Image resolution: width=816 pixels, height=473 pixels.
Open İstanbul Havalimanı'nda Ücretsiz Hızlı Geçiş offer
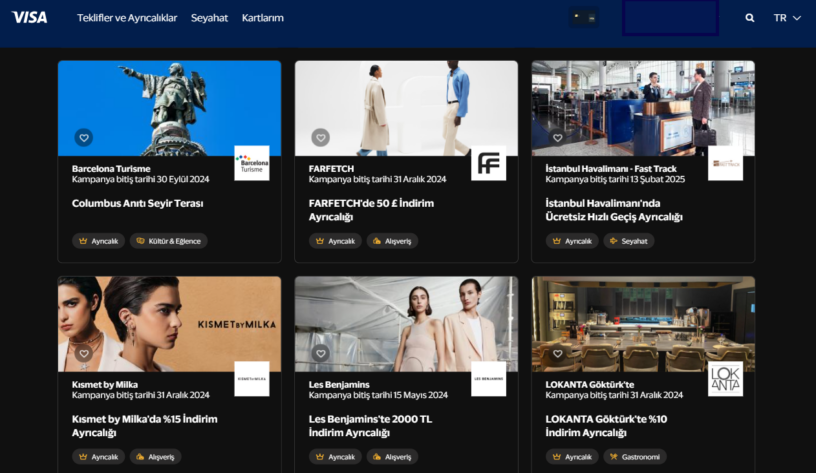614,210
